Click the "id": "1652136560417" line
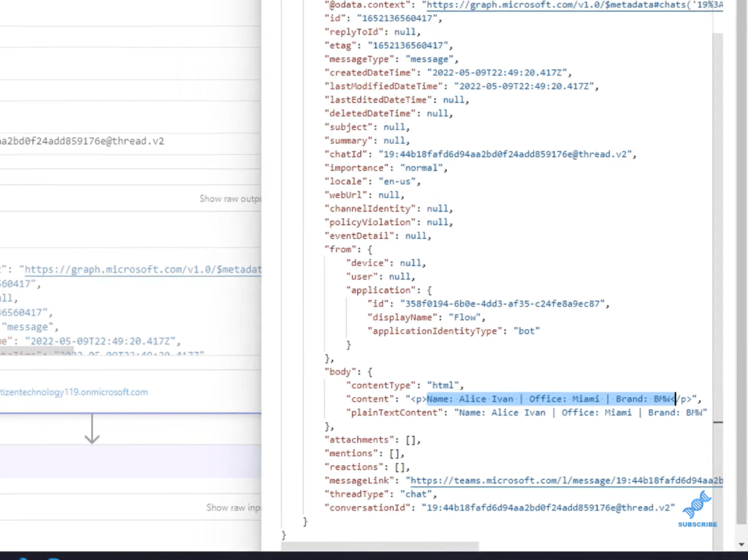The height and width of the screenshot is (560, 748). coord(383,18)
